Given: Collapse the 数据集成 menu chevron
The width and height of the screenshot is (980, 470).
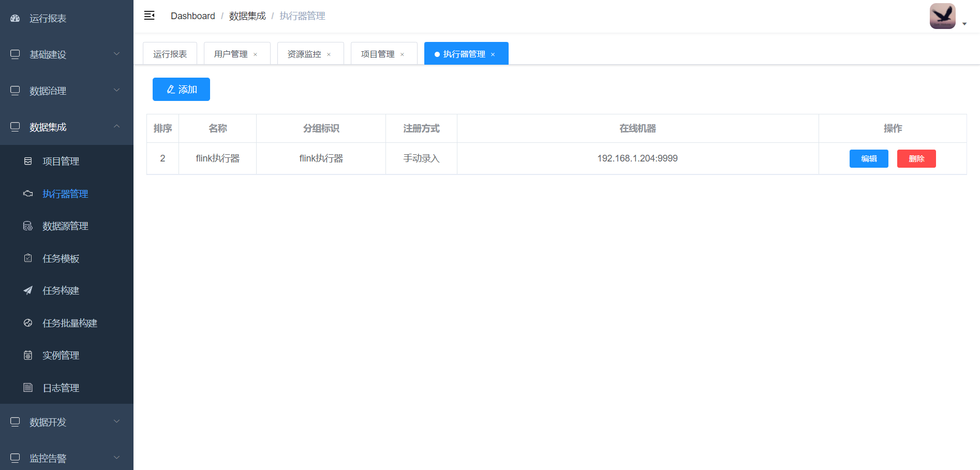Looking at the screenshot, I should tap(117, 126).
